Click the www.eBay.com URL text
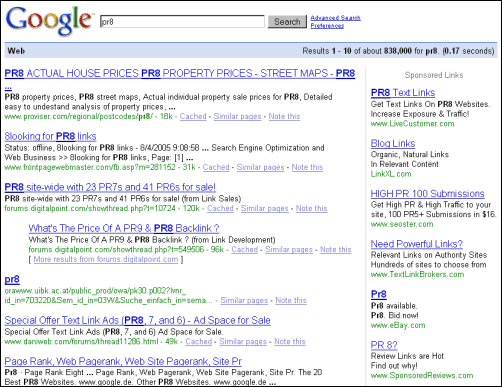502x387 pixels. pos(398,325)
